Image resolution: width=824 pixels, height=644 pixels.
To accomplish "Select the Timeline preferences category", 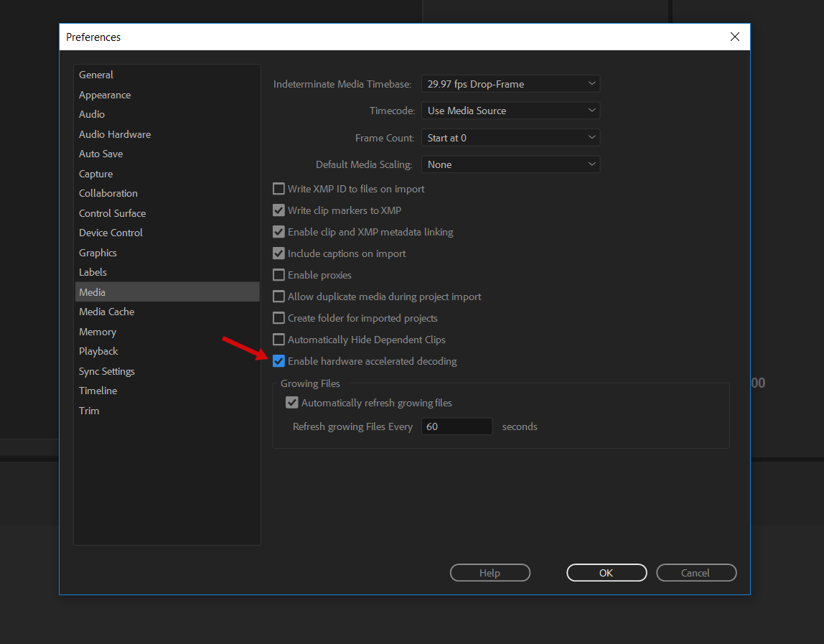I will click(x=98, y=391).
